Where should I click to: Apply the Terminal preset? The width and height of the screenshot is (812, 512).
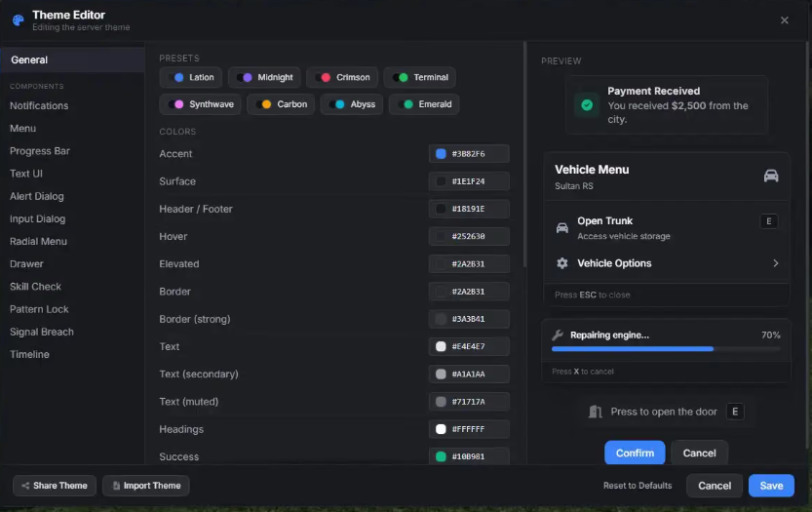[x=419, y=77]
